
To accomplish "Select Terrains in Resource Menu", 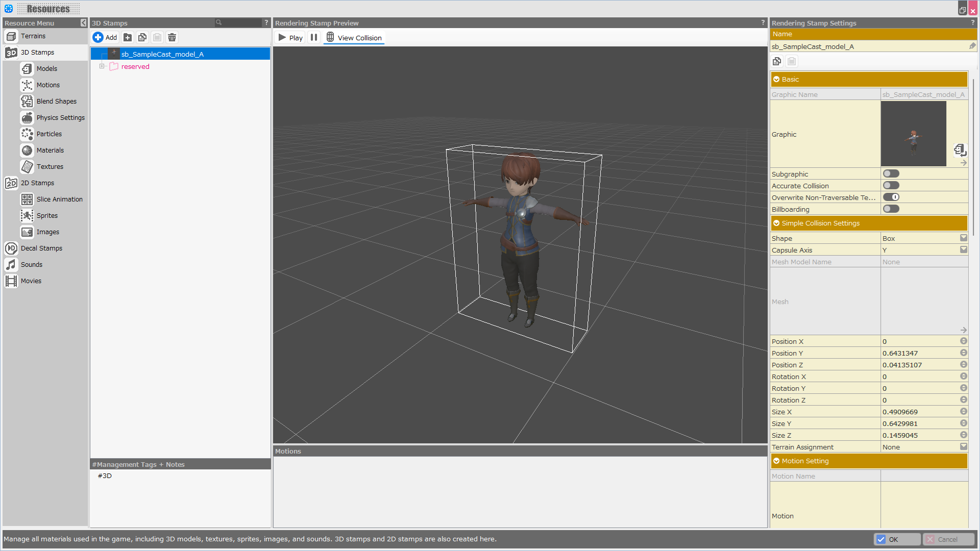I will [33, 36].
